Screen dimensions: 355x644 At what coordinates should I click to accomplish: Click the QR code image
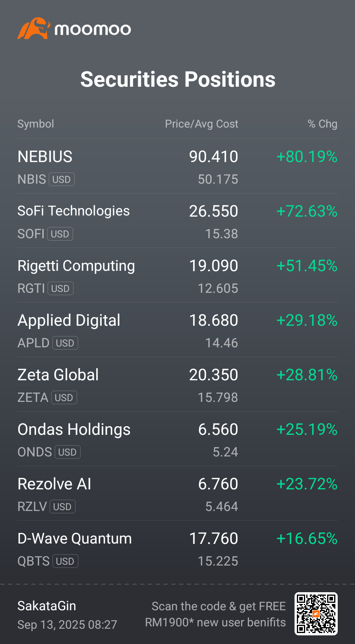coord(316,614)
